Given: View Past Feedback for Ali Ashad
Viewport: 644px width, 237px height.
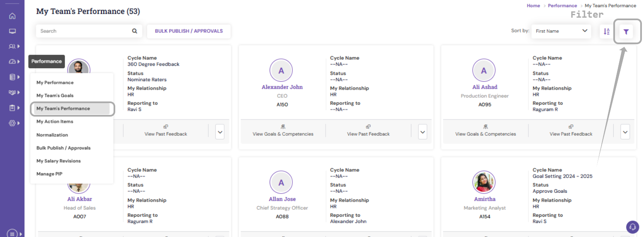Looking at the screenshot, I should coord(571,131).
